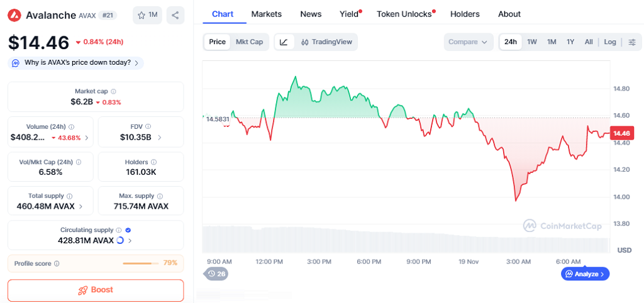Click the Profile score progress bar

tap(141, 263)
